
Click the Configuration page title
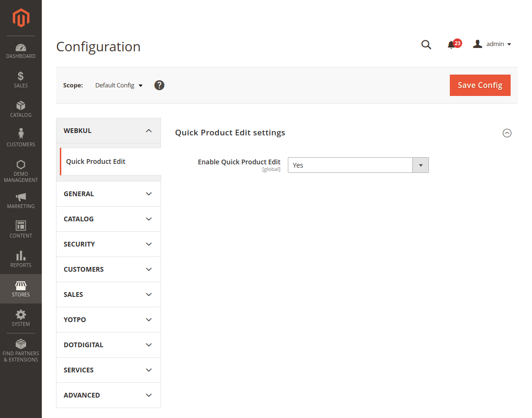pyautogui.click(x=98, y=47)
